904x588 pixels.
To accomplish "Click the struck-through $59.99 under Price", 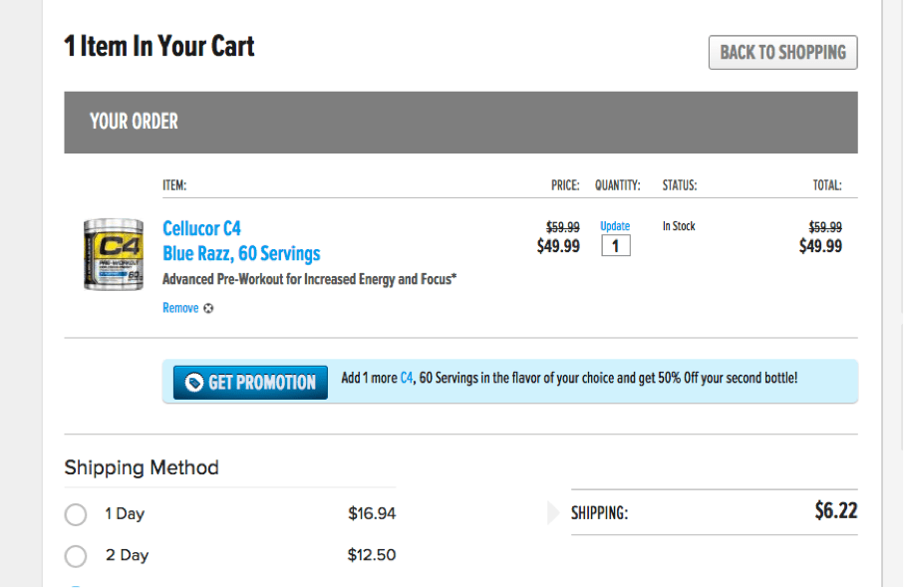I will tap(563, 227).
